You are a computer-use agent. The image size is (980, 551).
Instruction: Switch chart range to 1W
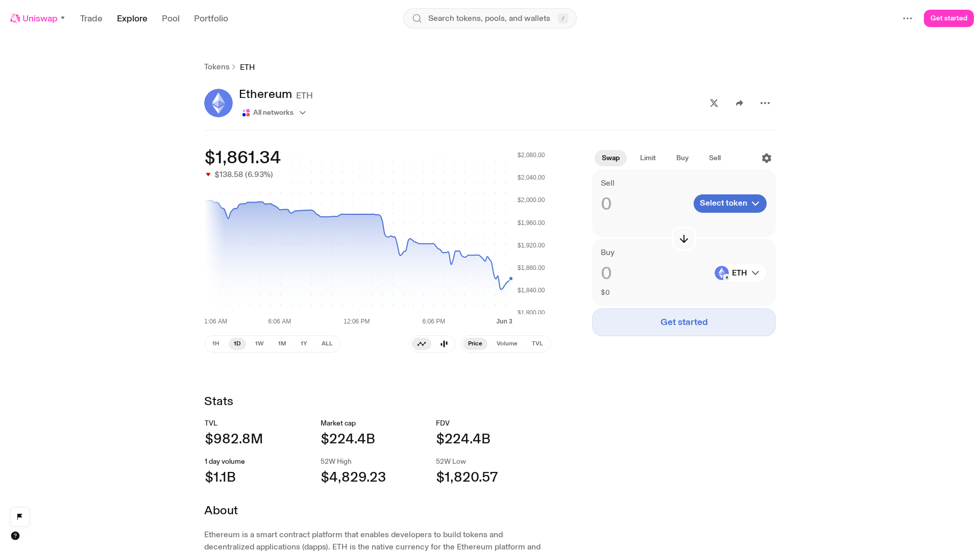click(259, 344)
